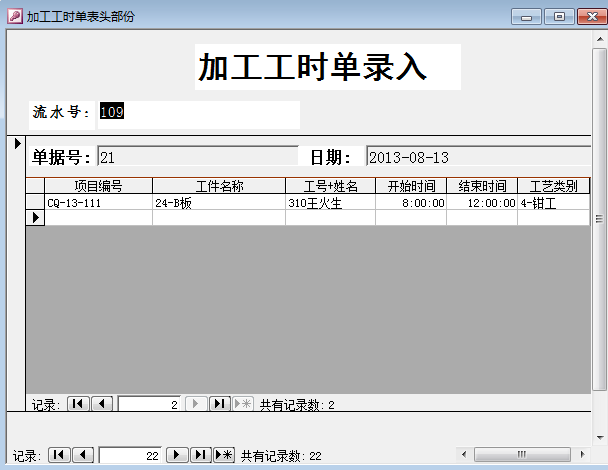Click the vertical scrollbar thumb
The height and width of the screenshot is (470, 608).
coord(599,219)
